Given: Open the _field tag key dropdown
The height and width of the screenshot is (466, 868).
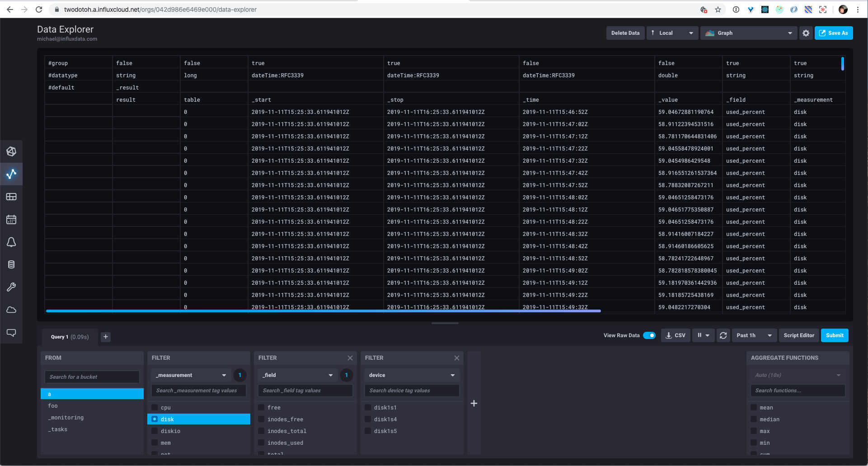Looking at the screenshot, I should pos(297,375).
